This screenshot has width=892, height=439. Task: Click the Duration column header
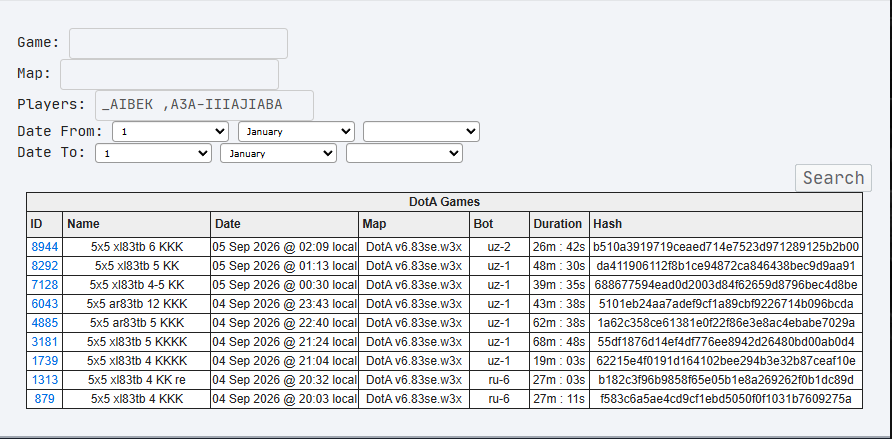(x=559, y=224)
